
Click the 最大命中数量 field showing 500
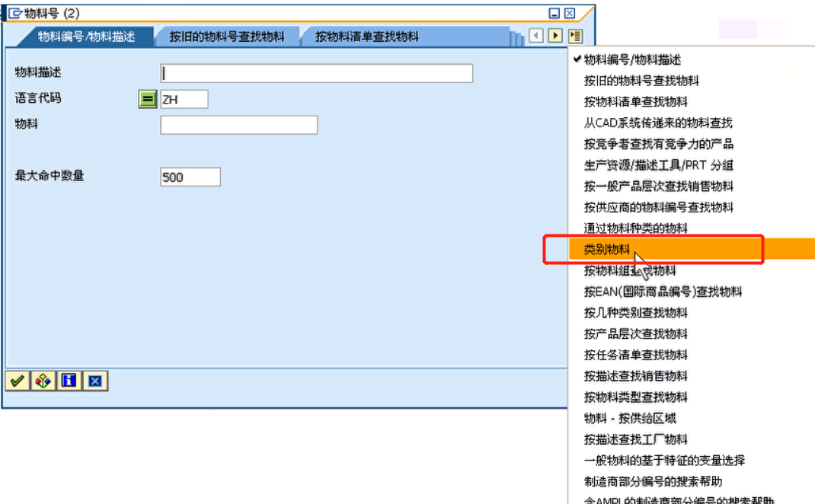(x=189, y=176)
